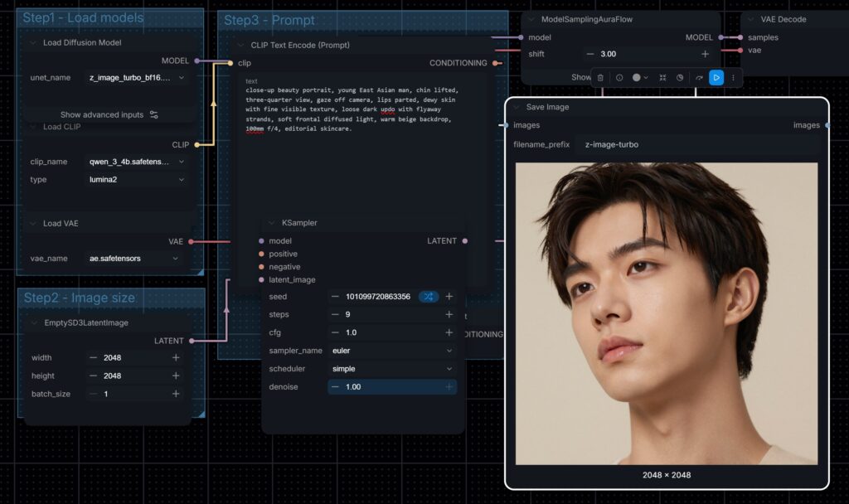
Task: Click the denoise value field 1.00
Action: pyautogui.click(x=392, y=387)
